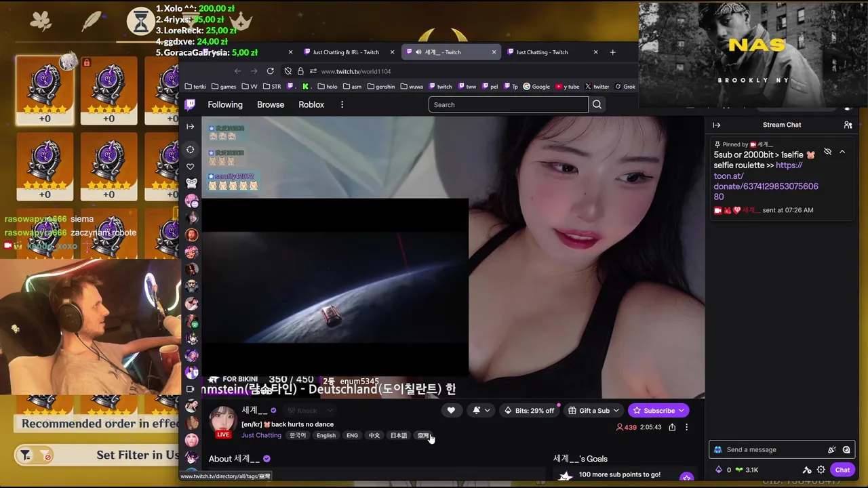Open the toon.at donate link in pinned message
Screen dimensions: 868x488
(x=766, y=181)
